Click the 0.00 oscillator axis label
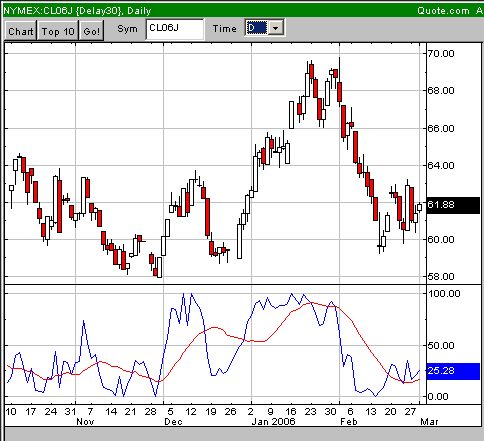 click(438, 397)
